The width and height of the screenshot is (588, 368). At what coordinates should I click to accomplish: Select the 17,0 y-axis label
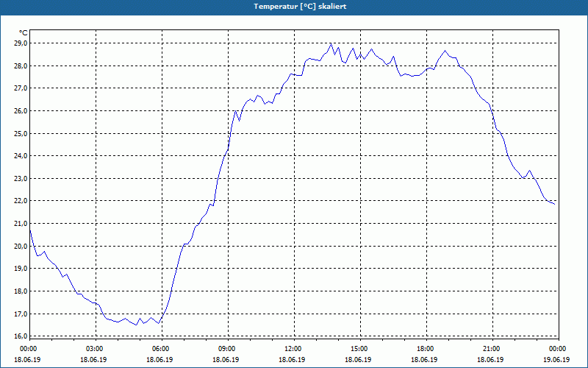coord(21,314)
